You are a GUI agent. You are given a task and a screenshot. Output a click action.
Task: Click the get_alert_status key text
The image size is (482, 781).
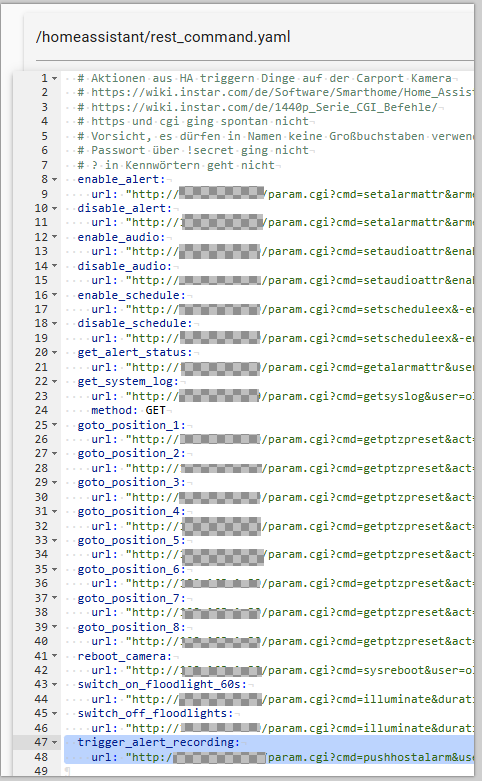pyautogui.click(x=134, y=353)
